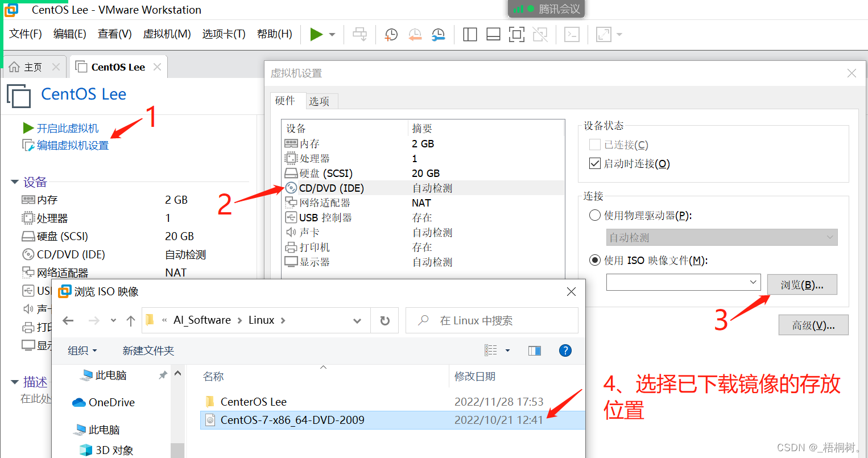Refresh the Linux folder listing
868x458 pixels.
[385, 321]
